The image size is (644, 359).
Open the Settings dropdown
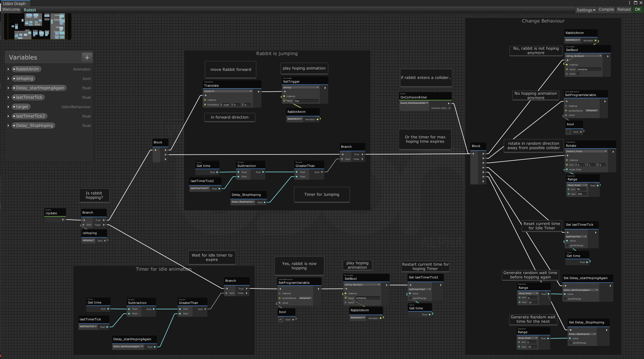586,10
